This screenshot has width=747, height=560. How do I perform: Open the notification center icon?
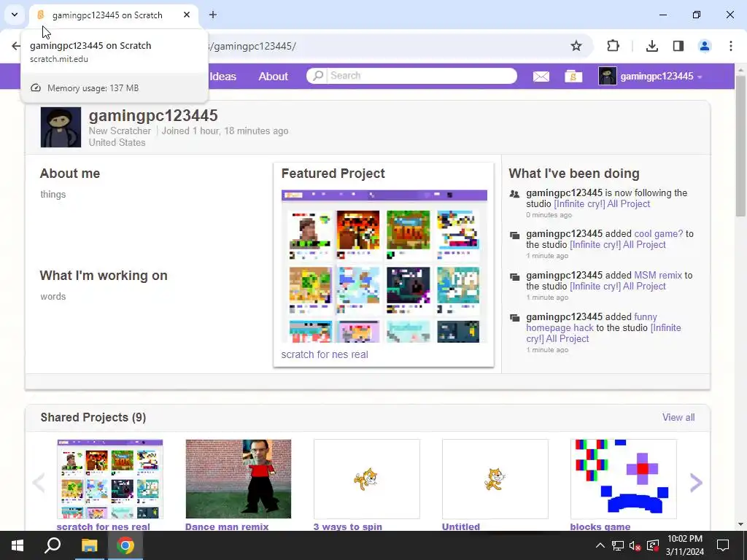click(723, 545)
